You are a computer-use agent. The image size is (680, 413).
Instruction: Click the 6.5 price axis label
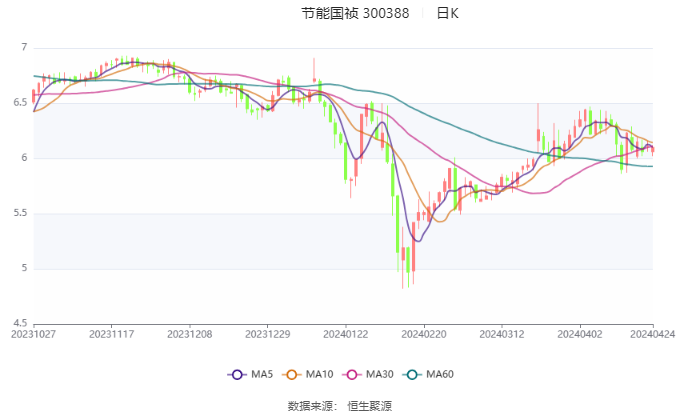(20, 103)
